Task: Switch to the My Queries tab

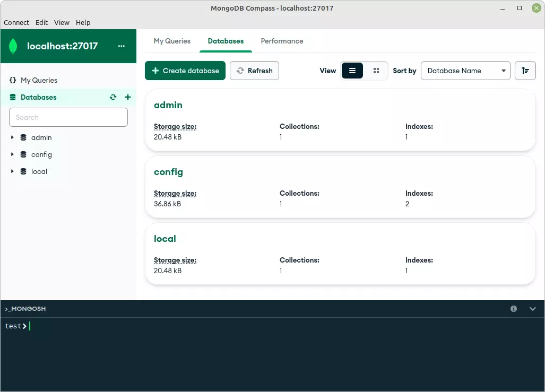Action: tap(172, 41)
